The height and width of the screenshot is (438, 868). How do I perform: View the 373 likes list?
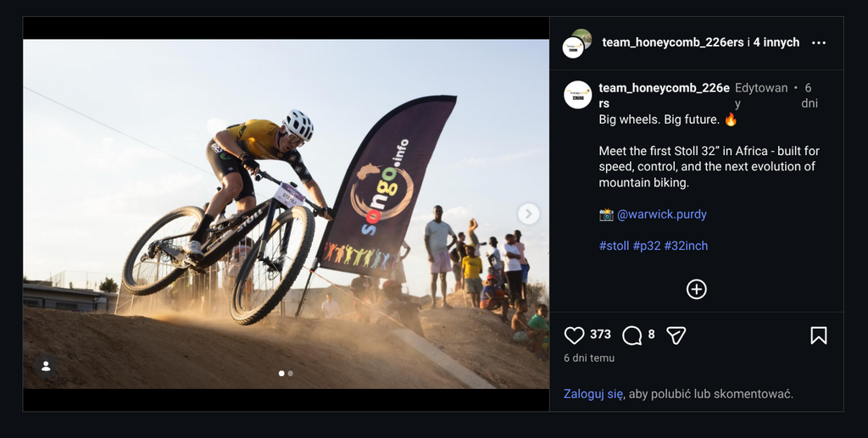600,335
